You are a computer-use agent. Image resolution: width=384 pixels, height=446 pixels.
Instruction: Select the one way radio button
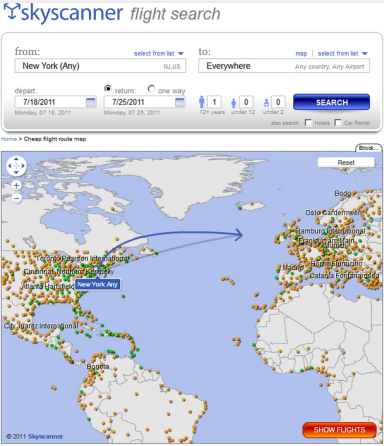(151, 89)
